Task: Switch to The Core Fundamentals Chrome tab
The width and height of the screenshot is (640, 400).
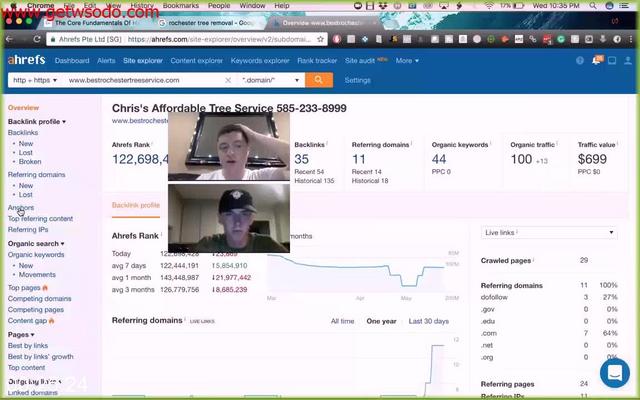Action: (93, 23)
